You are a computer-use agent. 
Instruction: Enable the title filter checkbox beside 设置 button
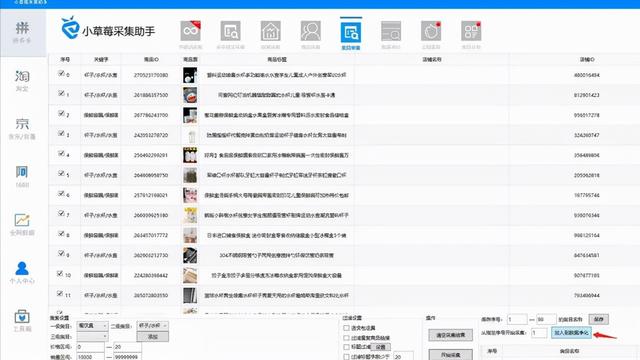[347, 347]
